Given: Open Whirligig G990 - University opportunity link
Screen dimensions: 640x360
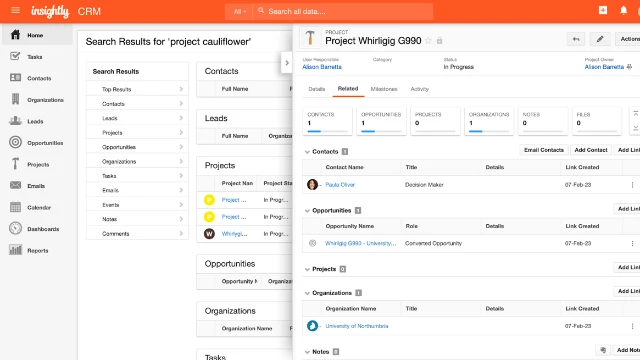Looking at the screenshot, I should 360,243.
